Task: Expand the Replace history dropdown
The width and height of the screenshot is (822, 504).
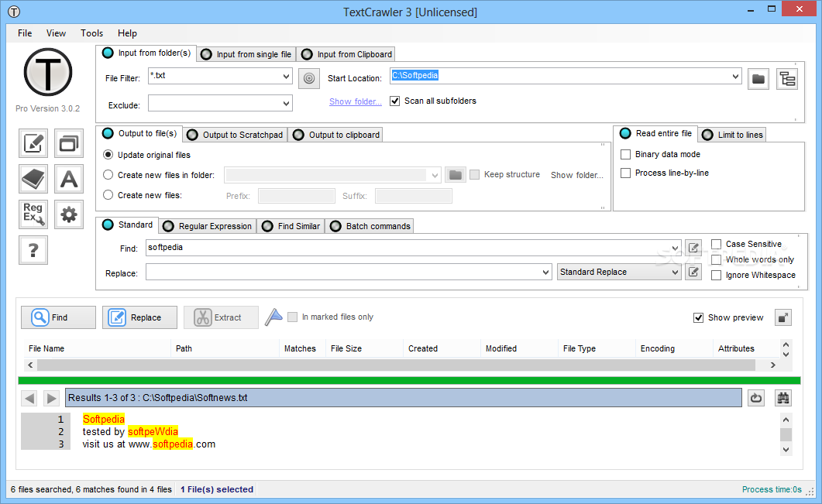Action: point(545,272)
